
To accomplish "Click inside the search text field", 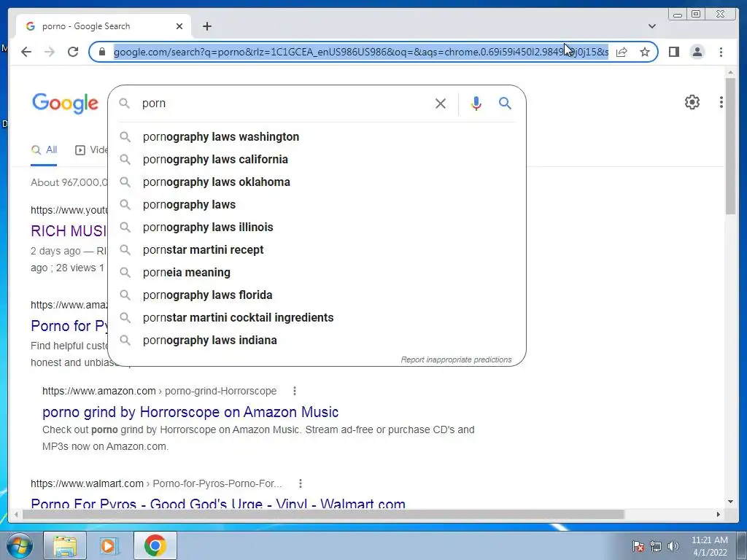I will 286,104.
